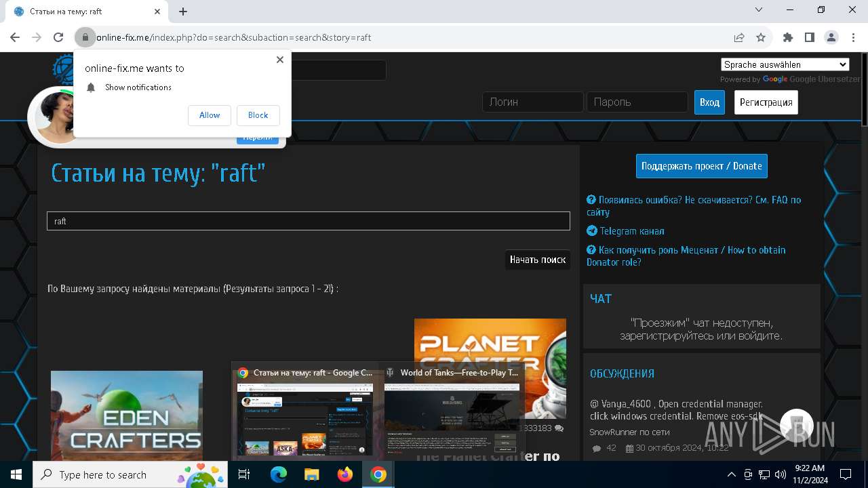Open the Chrome profile avatar icon

point(831,37)
